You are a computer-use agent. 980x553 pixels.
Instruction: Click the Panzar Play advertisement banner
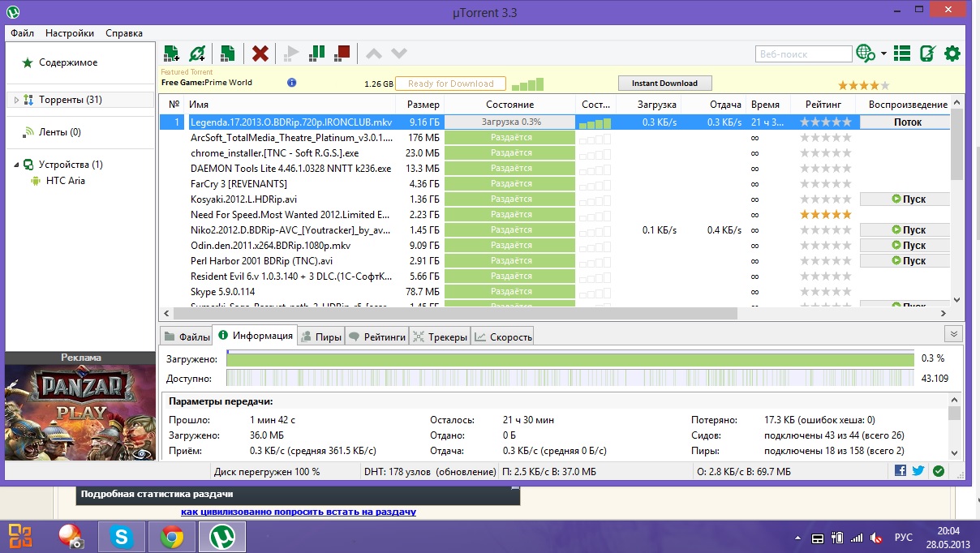[80, 411]
